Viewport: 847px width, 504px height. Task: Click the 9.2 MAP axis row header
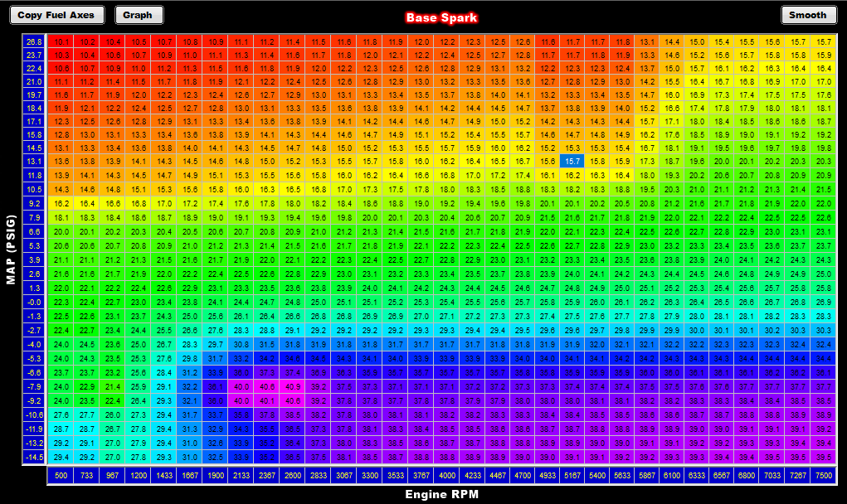[34, 202]
